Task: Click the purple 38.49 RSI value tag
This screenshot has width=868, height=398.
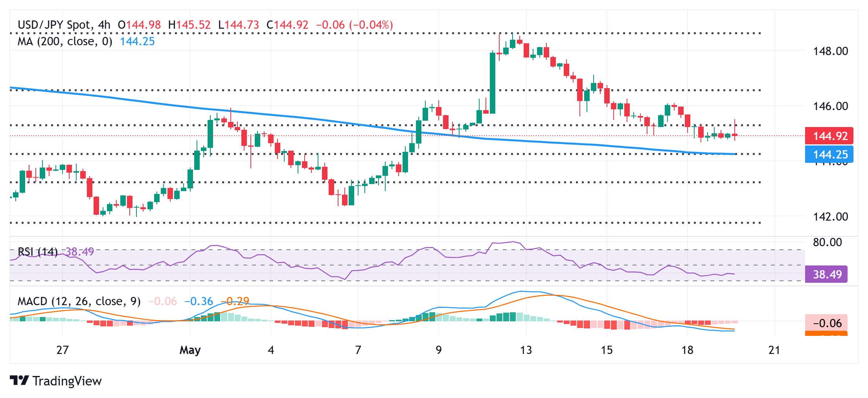Action: tap(826, 274)
